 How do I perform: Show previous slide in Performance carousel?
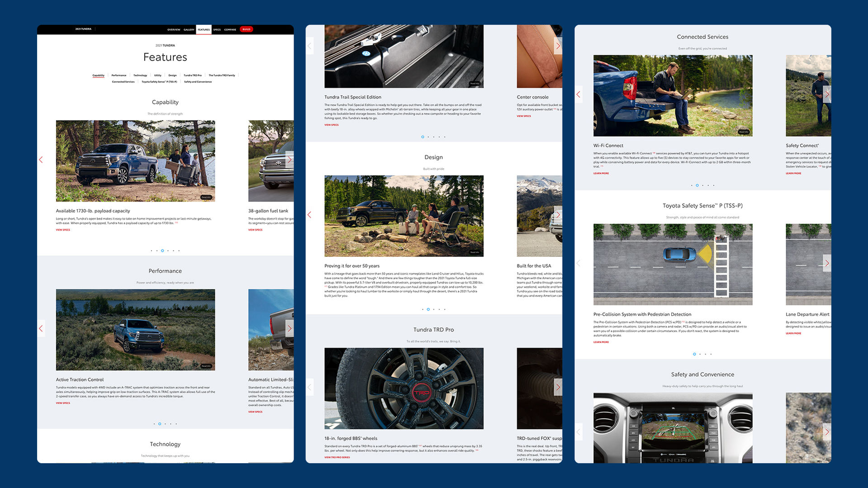(x=41, y=328)
